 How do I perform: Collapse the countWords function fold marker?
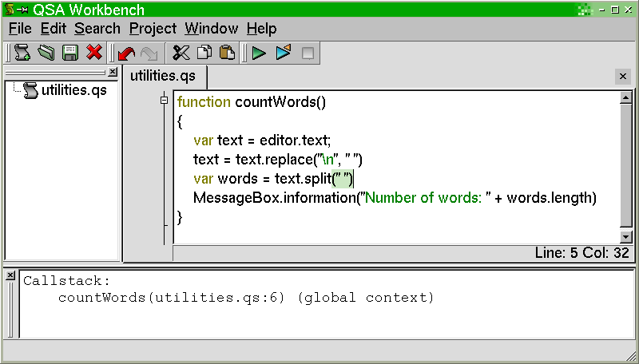(x=164, y=100)
